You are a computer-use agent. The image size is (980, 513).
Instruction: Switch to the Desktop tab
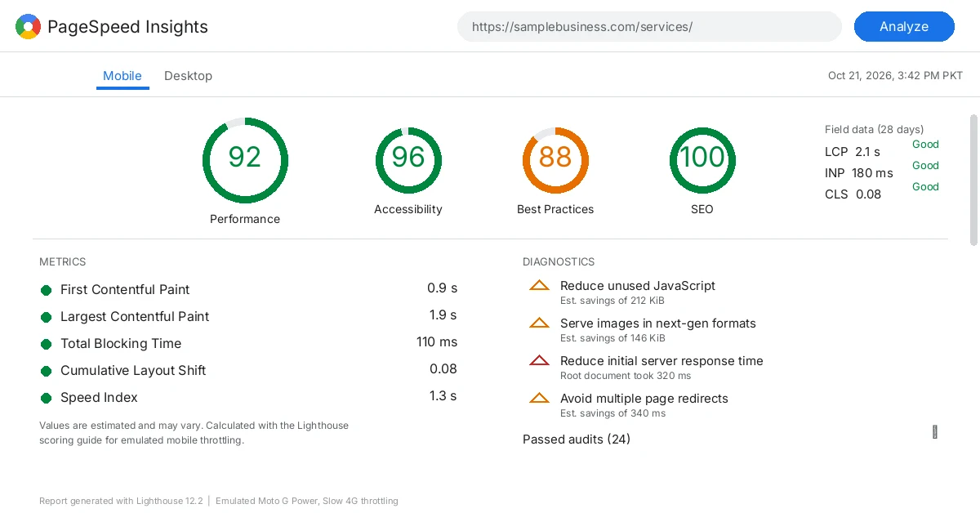click(188, 76)
